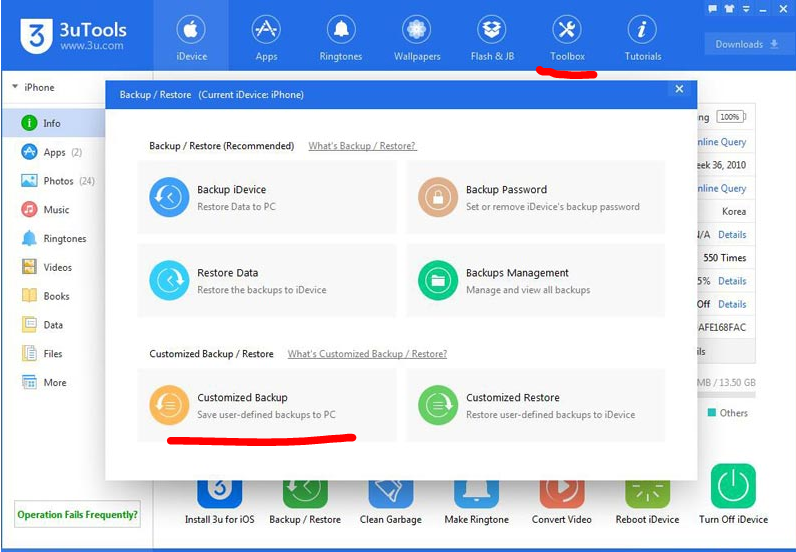
Task: Click the Restore Data round icon
Action: [169, 280]
